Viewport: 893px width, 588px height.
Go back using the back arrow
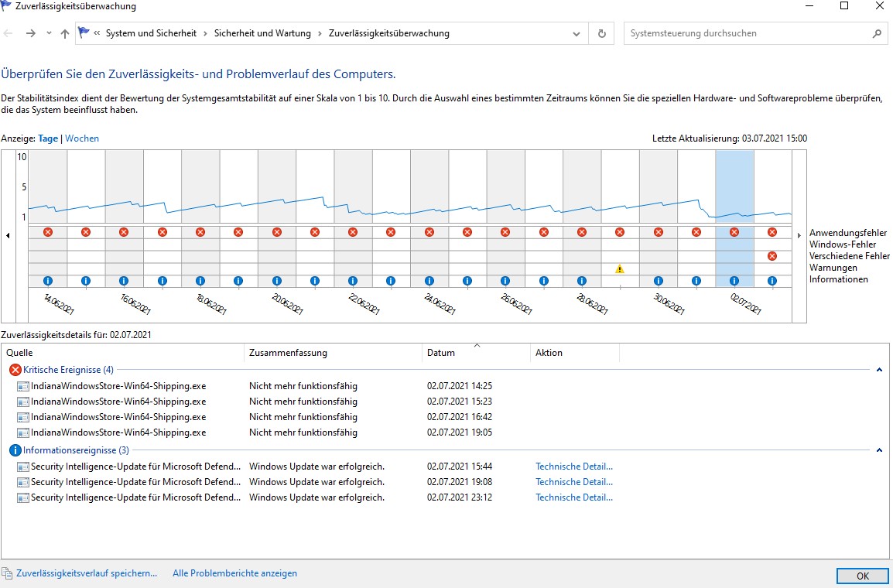pyautogui.click(x=8, y=33)
